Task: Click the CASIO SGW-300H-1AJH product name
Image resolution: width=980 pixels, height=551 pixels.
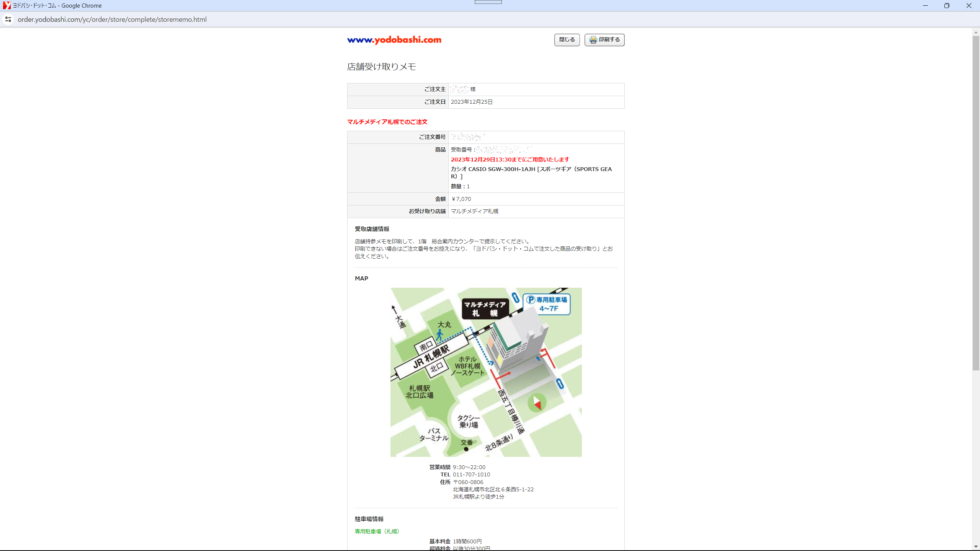Action: [x=531, y=173]
